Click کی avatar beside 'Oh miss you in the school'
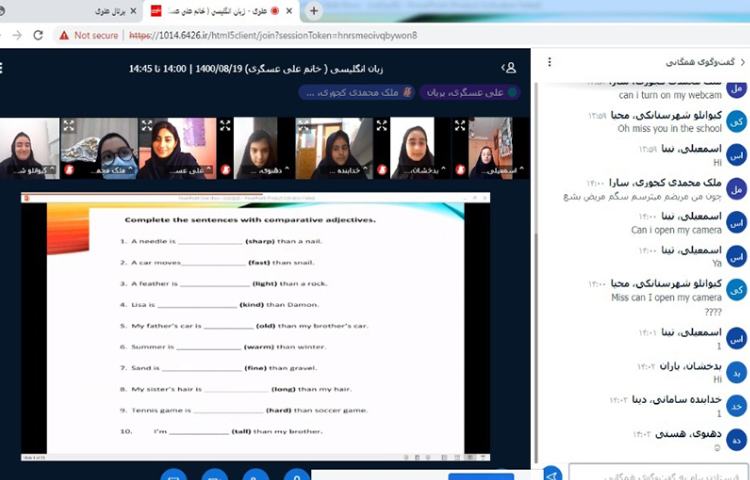This screenshot has height=480, width=750. [737, 122]
